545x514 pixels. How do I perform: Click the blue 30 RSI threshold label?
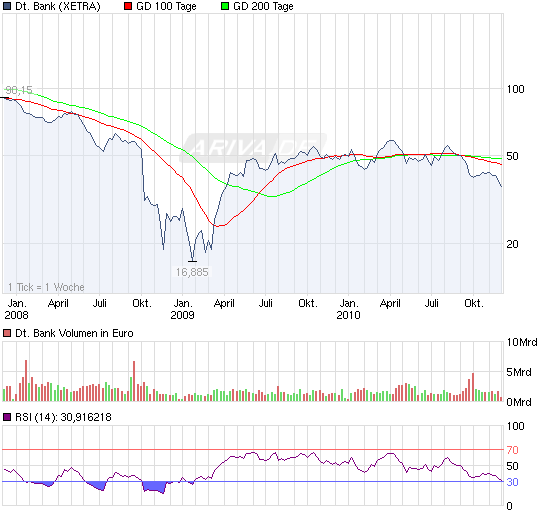tap(512, 482)
